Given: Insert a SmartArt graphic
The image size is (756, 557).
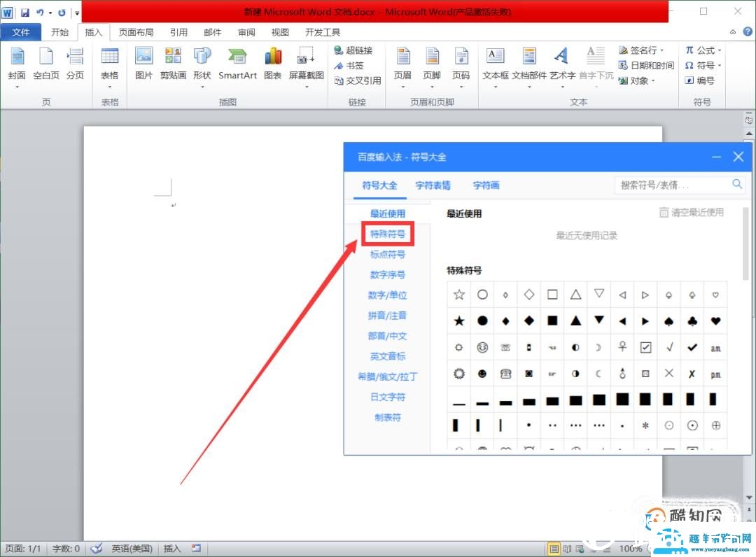Looking at the screenshot, I should pyautogui.click(x=237, y=64).
